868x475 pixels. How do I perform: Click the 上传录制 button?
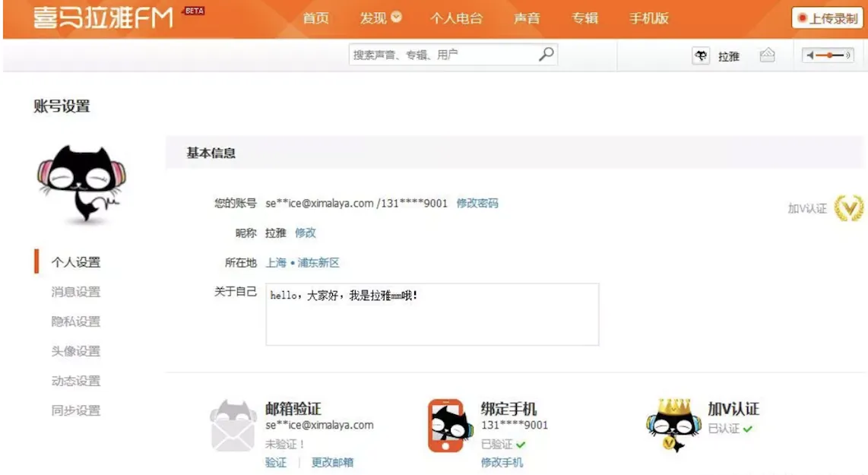[x=828, y=18]
